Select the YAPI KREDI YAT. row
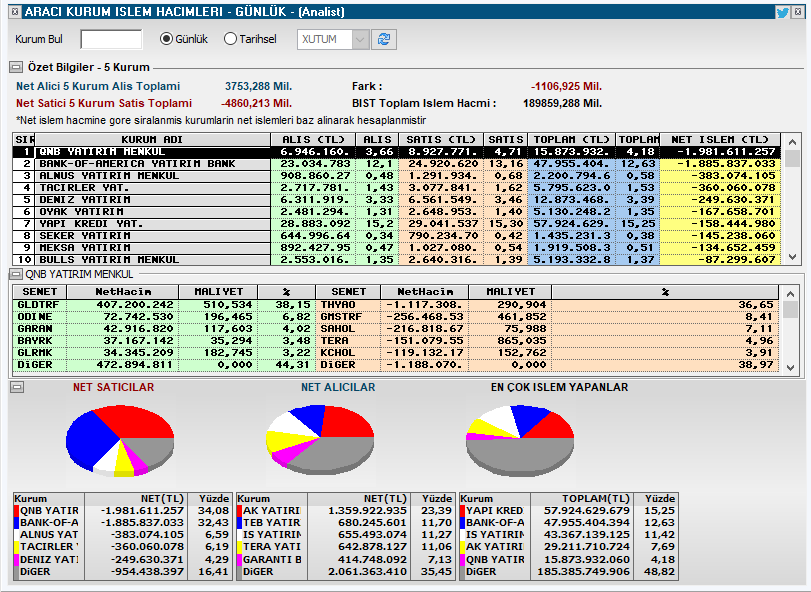 (397, 224)
